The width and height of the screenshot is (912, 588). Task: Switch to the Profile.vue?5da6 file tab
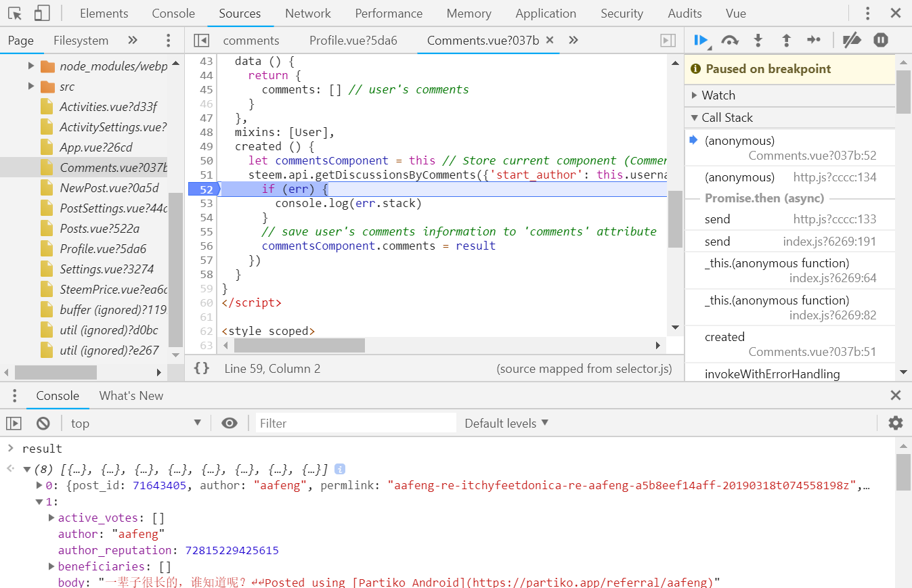coord(353,41)
